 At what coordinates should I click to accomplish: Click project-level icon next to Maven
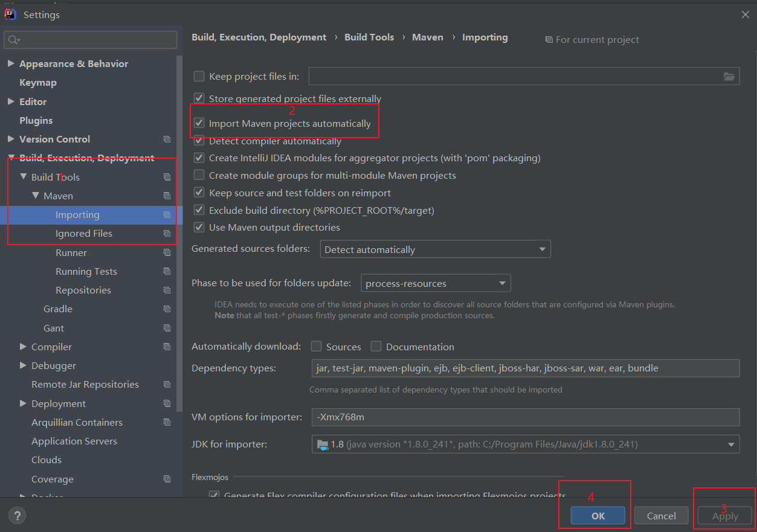(x=167, y=196)
